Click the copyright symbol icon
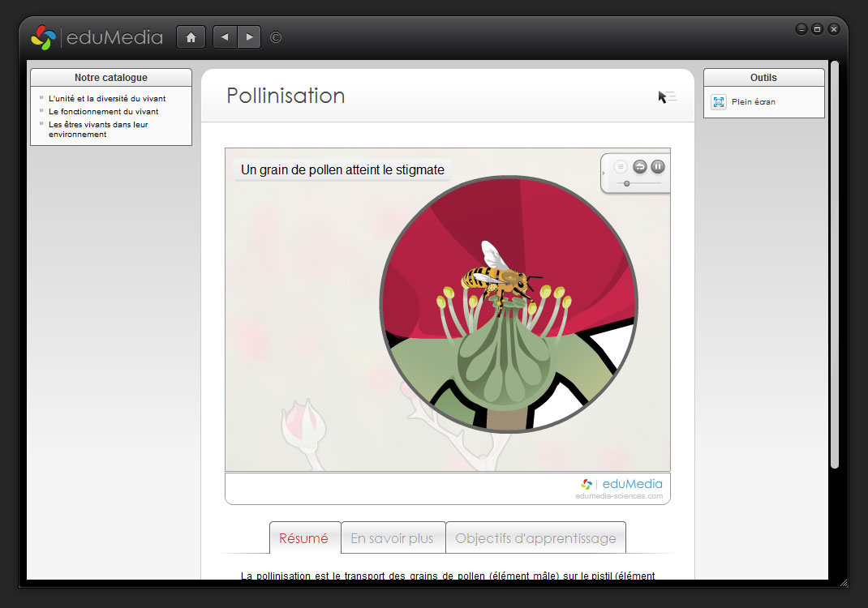 pos(276,37)
